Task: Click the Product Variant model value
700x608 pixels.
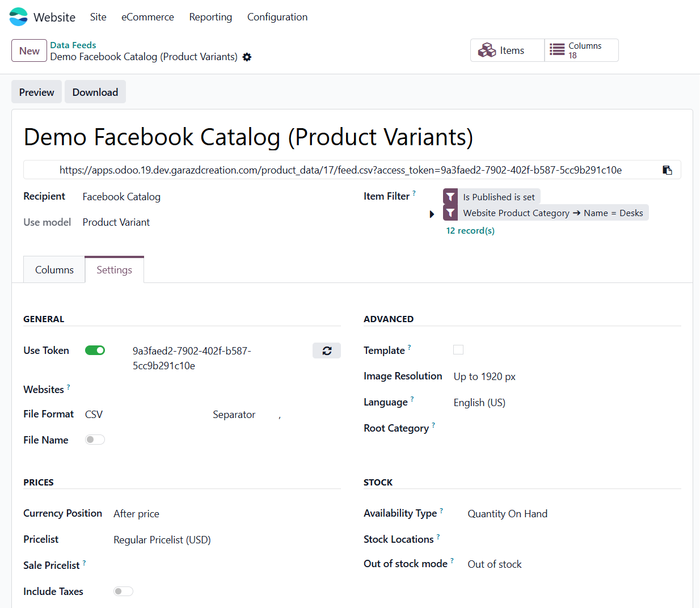Action: (116, 222)
